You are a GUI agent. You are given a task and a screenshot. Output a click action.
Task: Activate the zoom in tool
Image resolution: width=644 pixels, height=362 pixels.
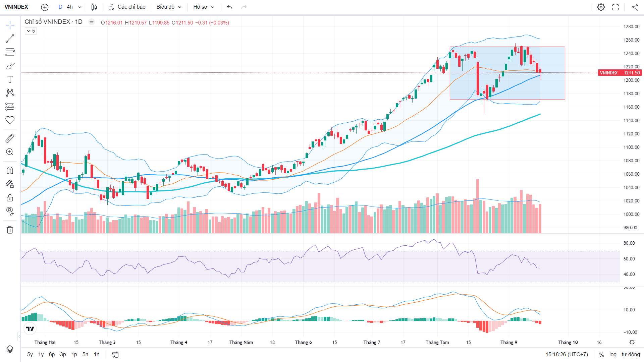click(x=10, y=152)
